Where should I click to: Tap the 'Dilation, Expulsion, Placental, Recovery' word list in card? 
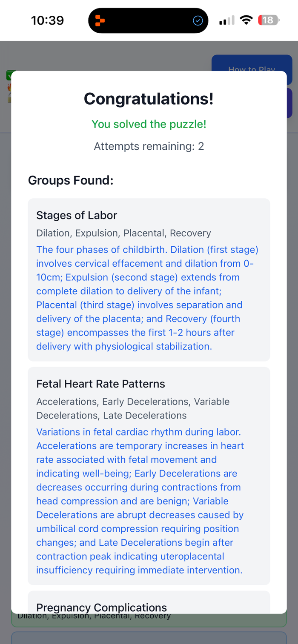coord(123,233)
